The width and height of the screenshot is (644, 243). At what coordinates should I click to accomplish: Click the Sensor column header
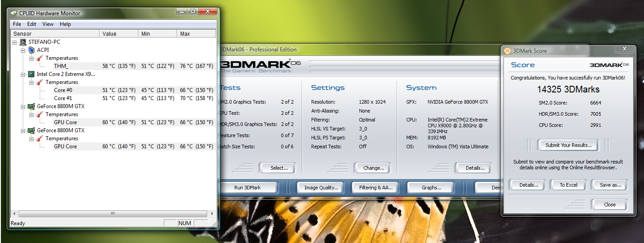pyautogui.click(x=55, y=34)
